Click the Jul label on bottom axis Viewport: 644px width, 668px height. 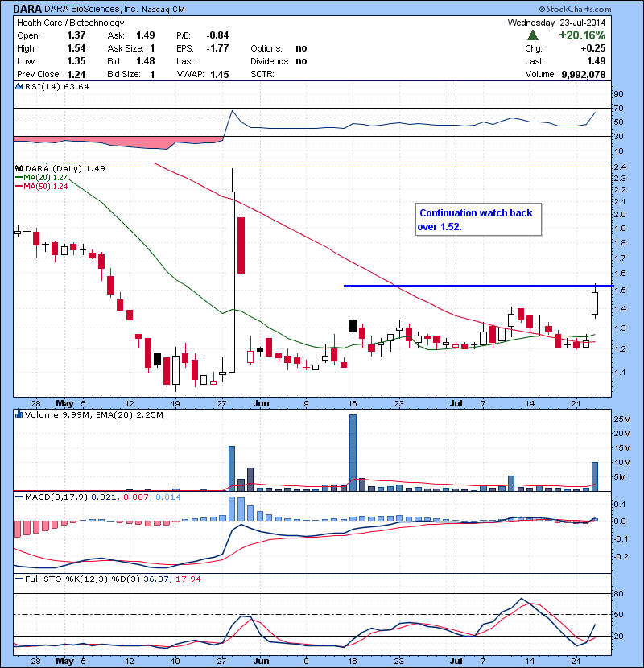[456, 661]
